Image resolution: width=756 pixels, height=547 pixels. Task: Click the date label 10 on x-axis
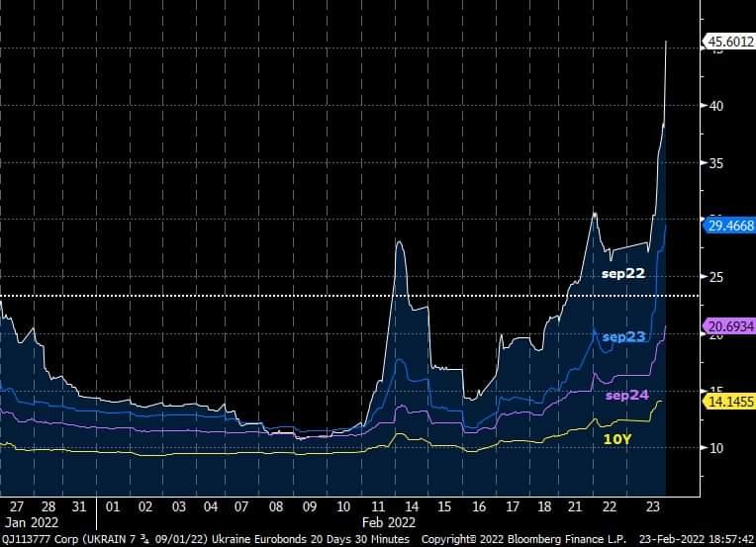point(343,507)
